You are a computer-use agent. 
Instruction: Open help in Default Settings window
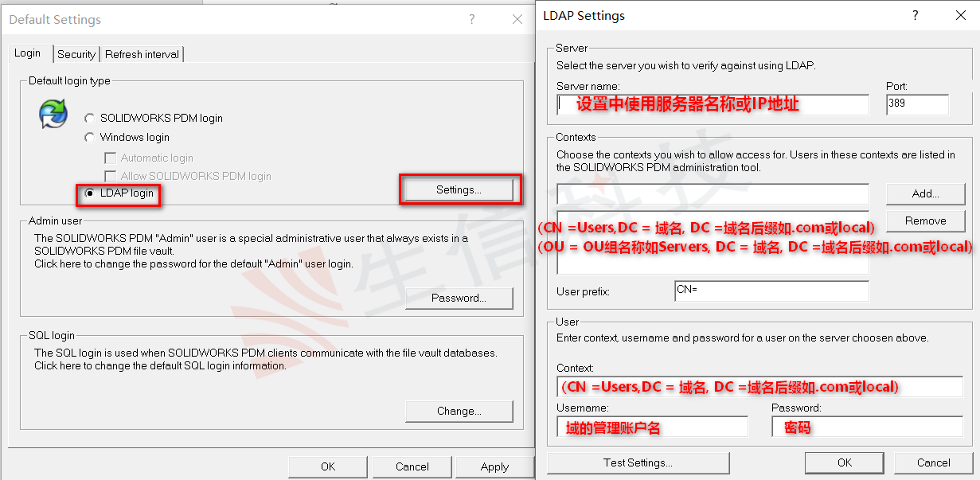click(471, 19)
